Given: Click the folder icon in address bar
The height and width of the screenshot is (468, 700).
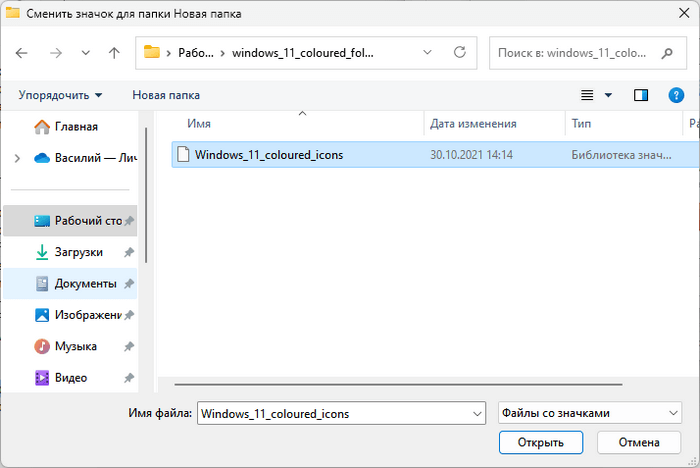Looking at the screenshot, I should pos(152,52).
